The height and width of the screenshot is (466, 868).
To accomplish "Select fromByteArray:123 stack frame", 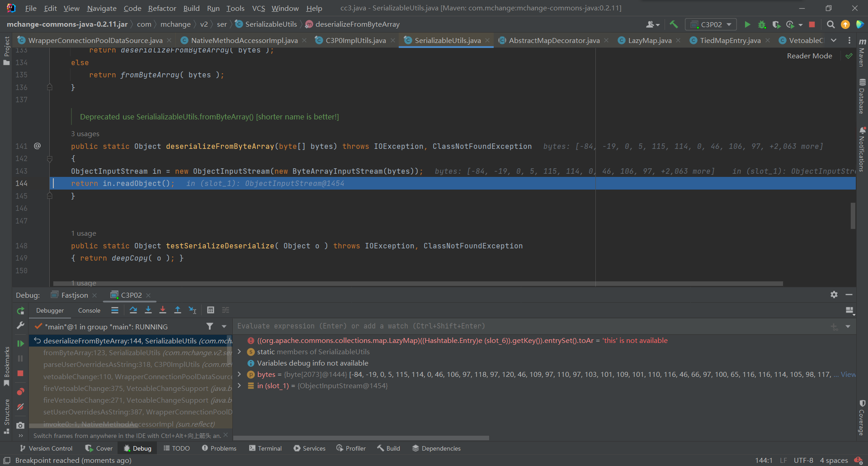I will pos(131,352).
